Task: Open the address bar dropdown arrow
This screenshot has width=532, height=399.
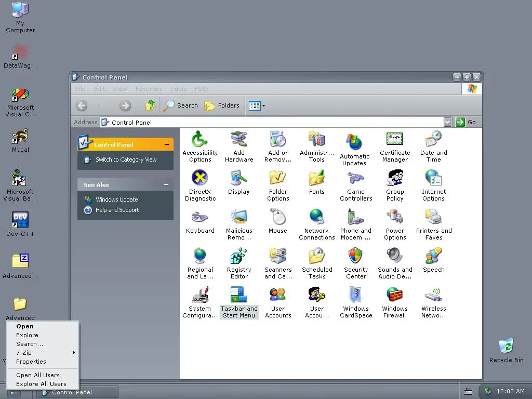Action: point(447,122)
